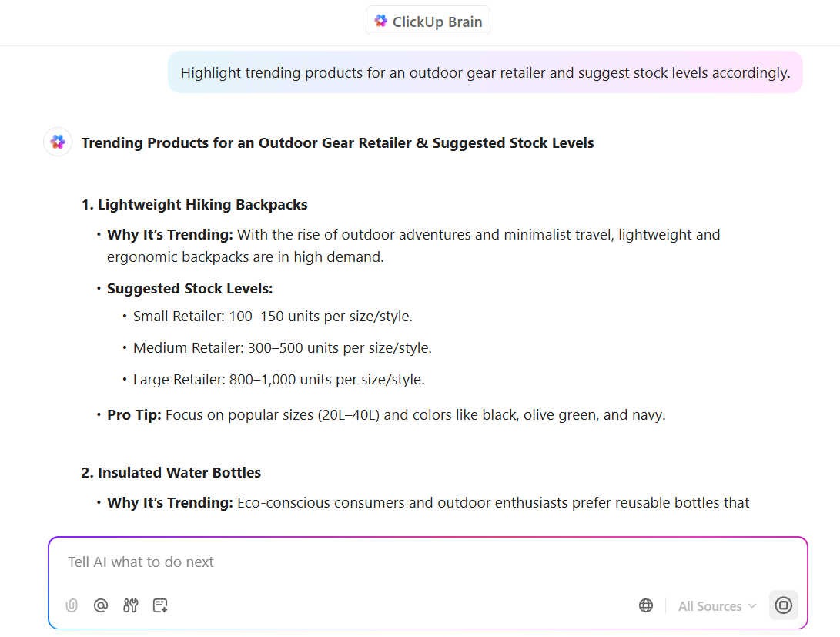840x637 pixels.
Task: Click the chevron next to All Sources
Action: coord(752,606)
